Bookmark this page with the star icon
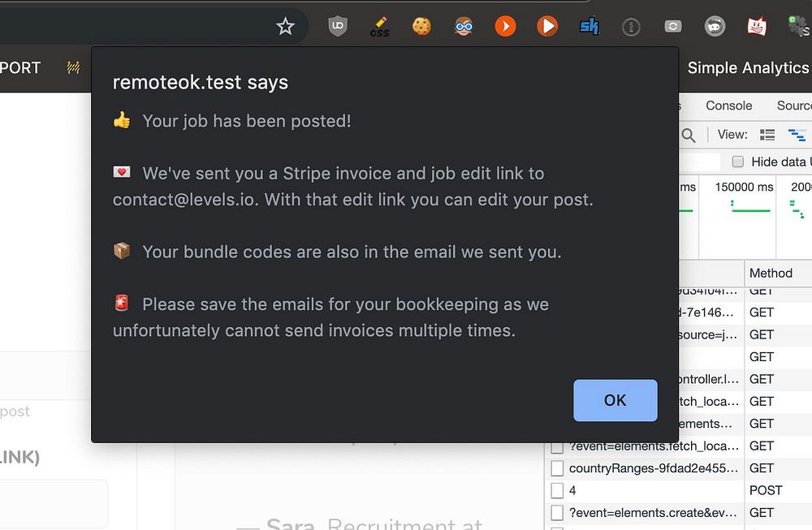Image resolution: width=812 pixels, height=530 pixels. pos(285,27)
